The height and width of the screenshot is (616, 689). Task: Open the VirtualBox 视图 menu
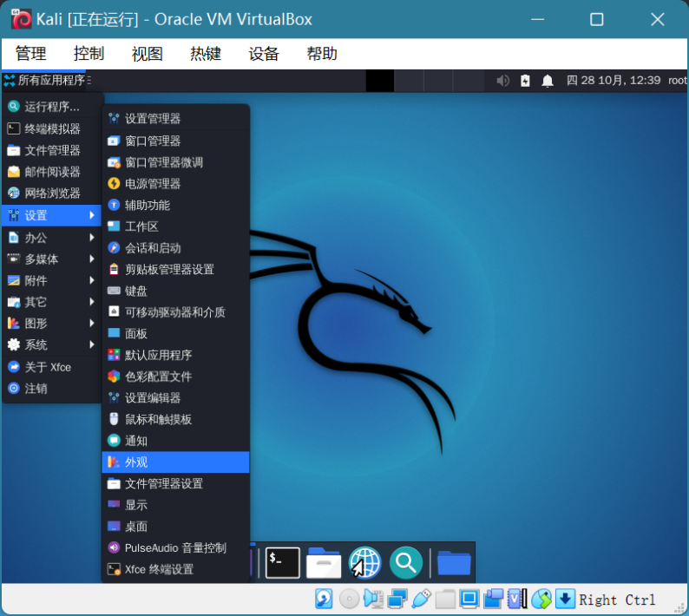(x=148, y=54)
